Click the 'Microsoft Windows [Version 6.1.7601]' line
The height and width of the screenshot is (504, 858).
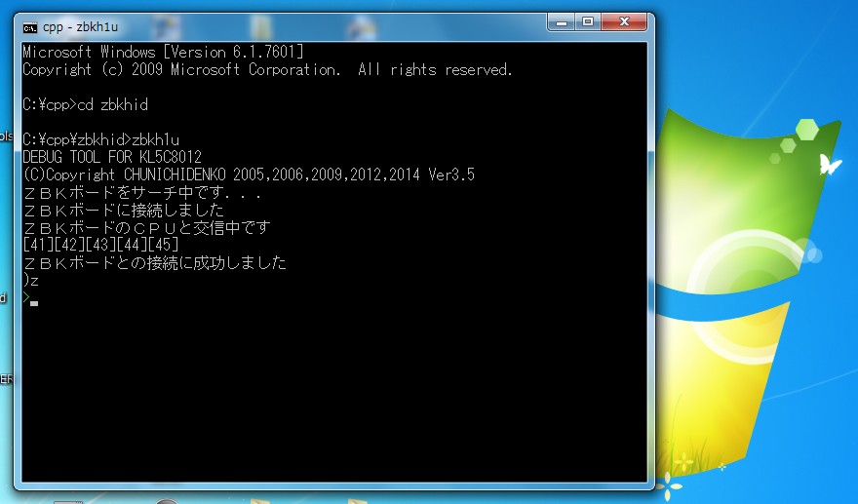[163, 52]
